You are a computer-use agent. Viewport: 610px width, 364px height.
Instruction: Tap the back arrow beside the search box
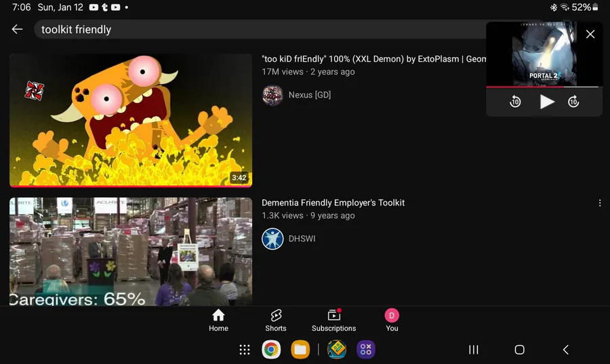pyautogui.click(x=17, y=29)
